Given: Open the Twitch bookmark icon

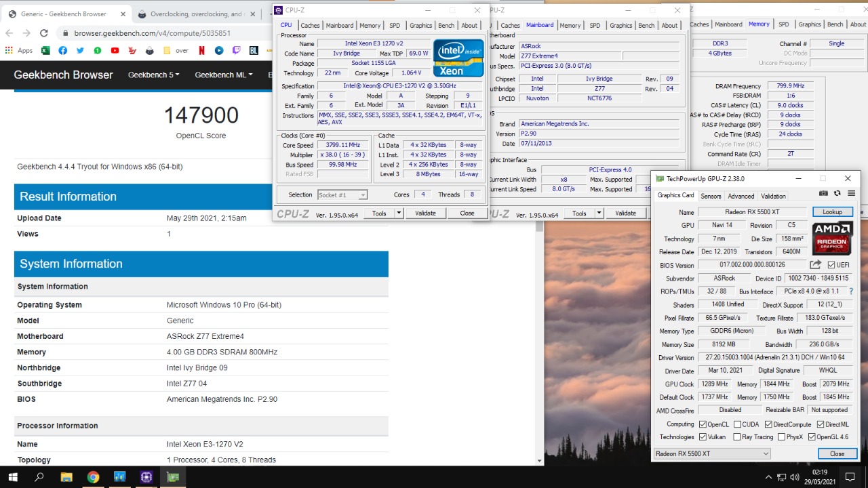Looking at the screenshot, I should [x=236, y=50].
